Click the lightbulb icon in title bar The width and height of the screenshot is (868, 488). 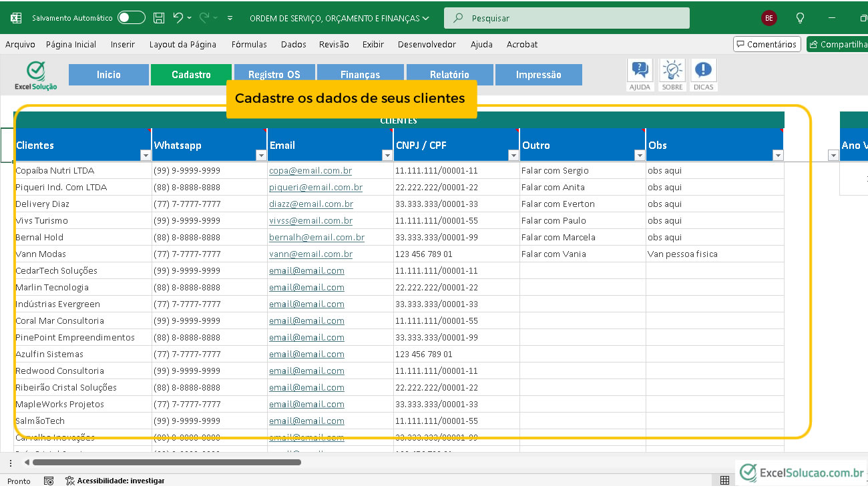(800, 18)
